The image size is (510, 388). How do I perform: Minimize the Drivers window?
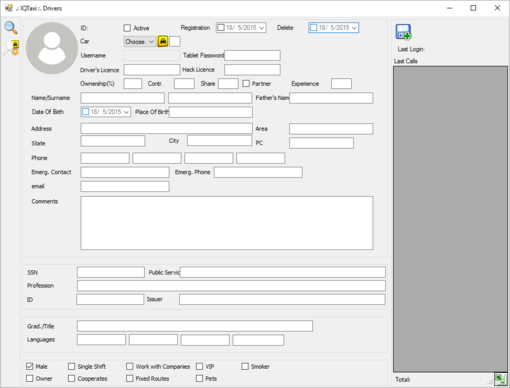coord(450,8)
